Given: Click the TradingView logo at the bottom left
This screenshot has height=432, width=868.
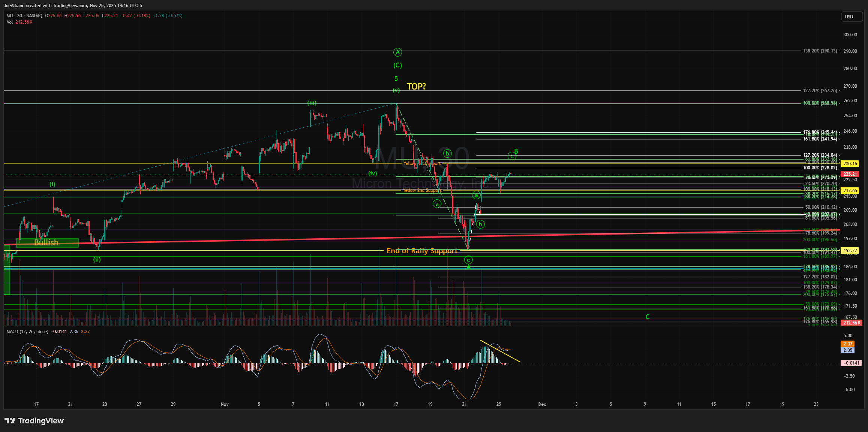Looking at the screenshot, I should pyautogui.click(x=34, y=421).
